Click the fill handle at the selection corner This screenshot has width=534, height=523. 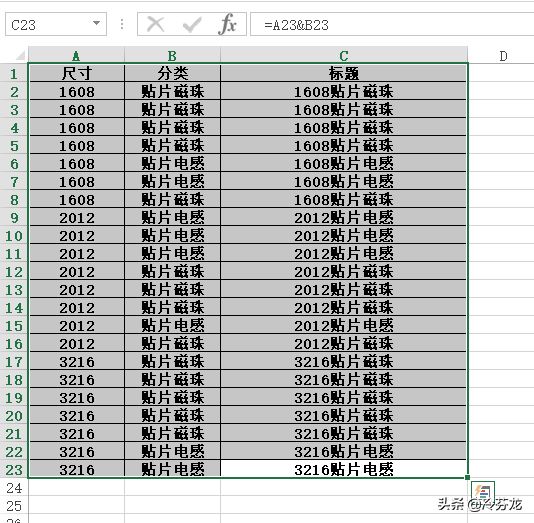click(467, 477)
